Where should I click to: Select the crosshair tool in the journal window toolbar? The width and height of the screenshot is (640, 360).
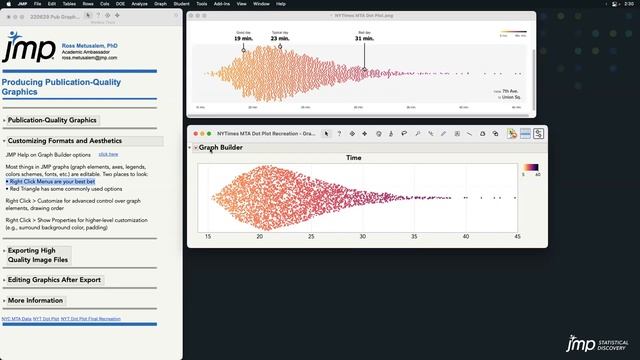[x=118, y=16]
